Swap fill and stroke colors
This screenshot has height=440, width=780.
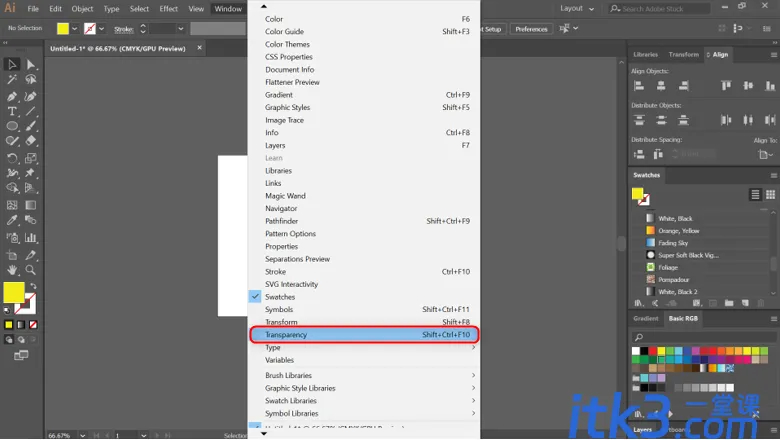click(x=33, y=286)
